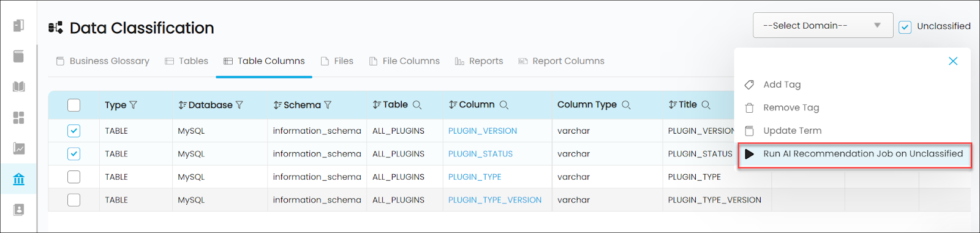Viewport: 980px width, 233px height.
Task: Close the actions popup with X
Action: click(x=953, y=61)
